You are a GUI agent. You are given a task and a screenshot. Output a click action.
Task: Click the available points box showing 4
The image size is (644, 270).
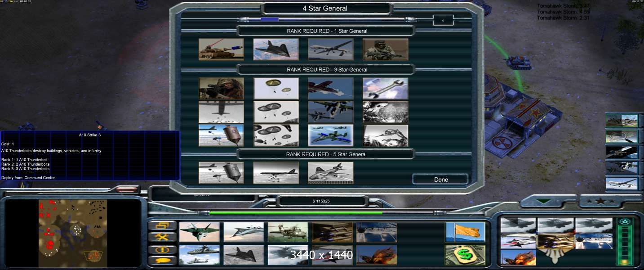[x=443, y=20]
